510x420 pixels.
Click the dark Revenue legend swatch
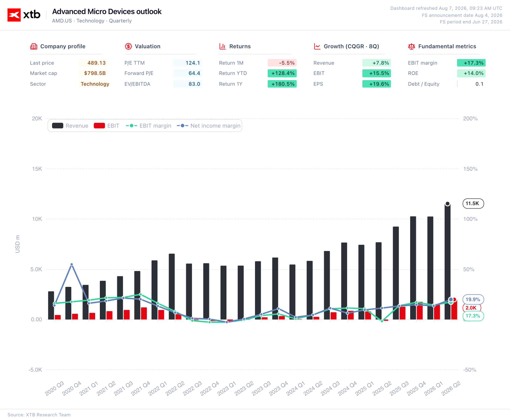point(58,126)
